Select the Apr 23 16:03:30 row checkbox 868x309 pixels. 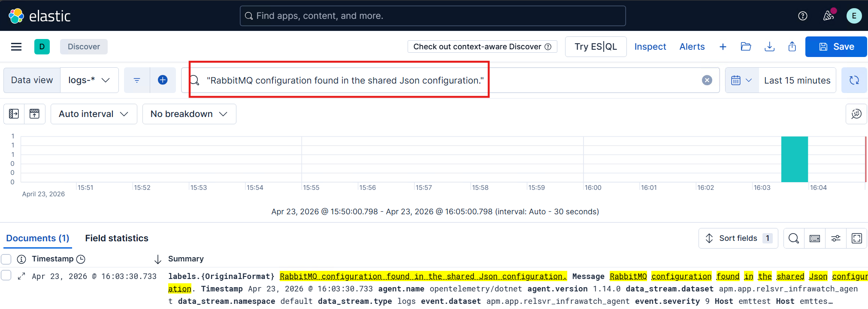coord(6,275)
